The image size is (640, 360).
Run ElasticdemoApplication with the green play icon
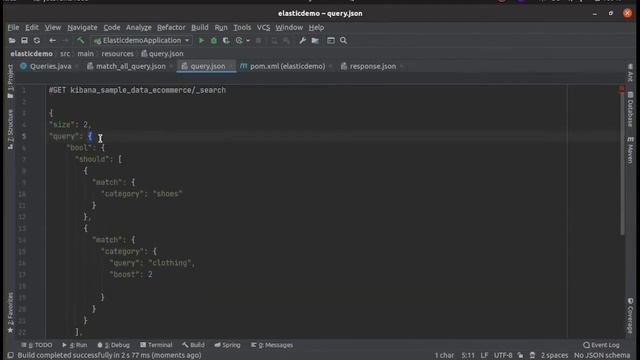pyautogui.click(x=201, y=40)
